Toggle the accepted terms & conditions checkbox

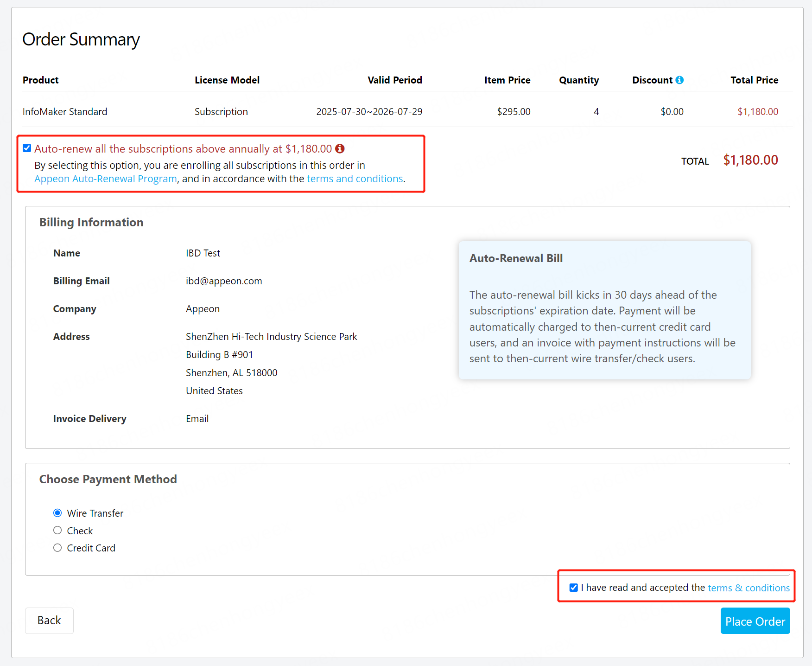coord(574,588)
